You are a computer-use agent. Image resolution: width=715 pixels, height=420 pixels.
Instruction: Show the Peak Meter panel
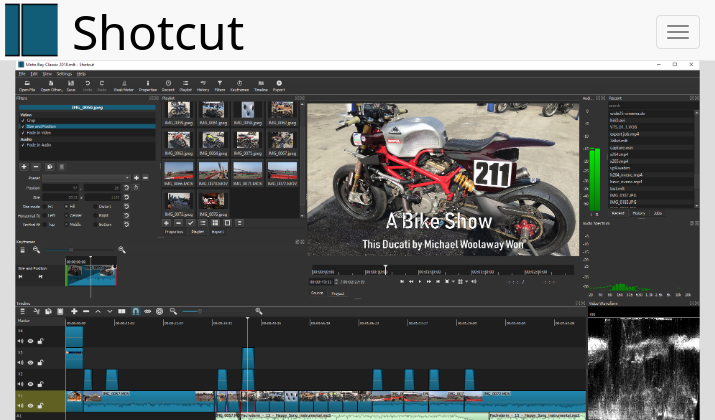coord(124,85)
